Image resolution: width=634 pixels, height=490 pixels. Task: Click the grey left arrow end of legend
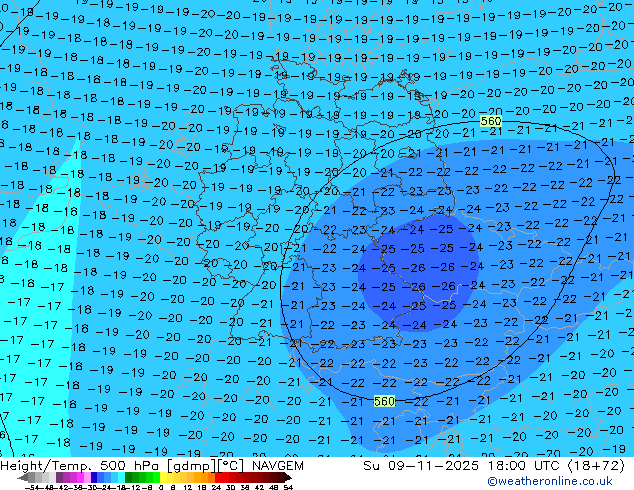tap(23, 477)
